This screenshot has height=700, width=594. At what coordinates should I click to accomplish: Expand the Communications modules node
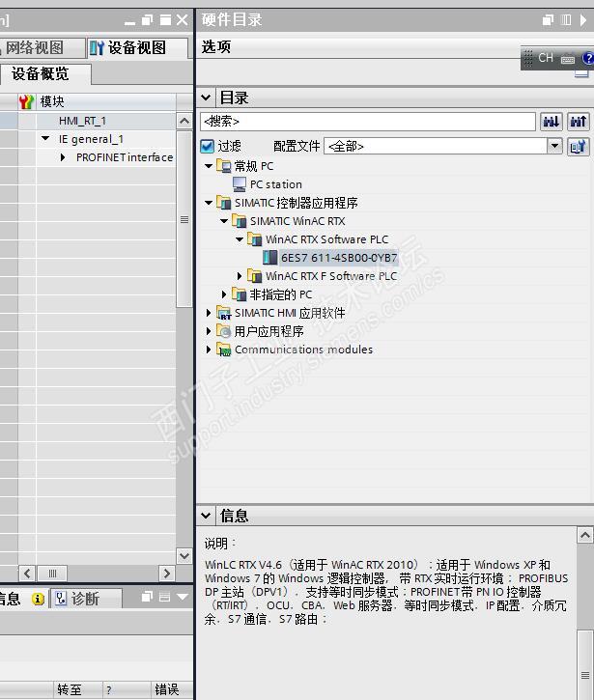click(x=209, y=350)
